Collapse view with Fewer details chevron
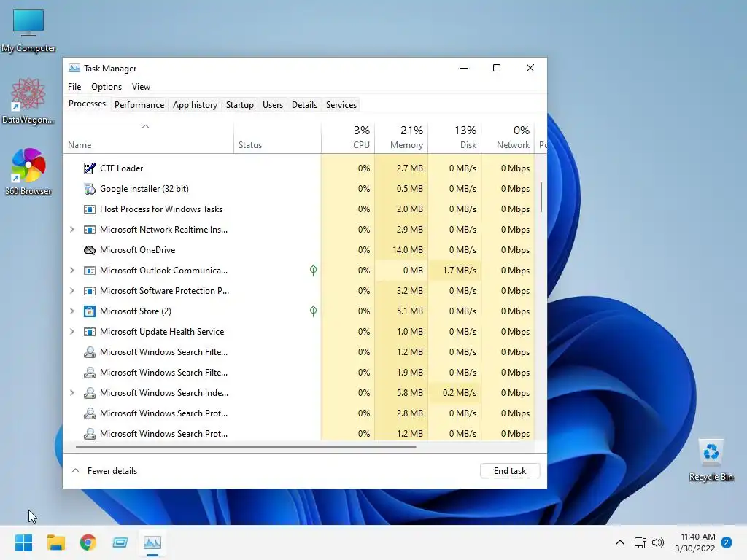 coord(75,470)
